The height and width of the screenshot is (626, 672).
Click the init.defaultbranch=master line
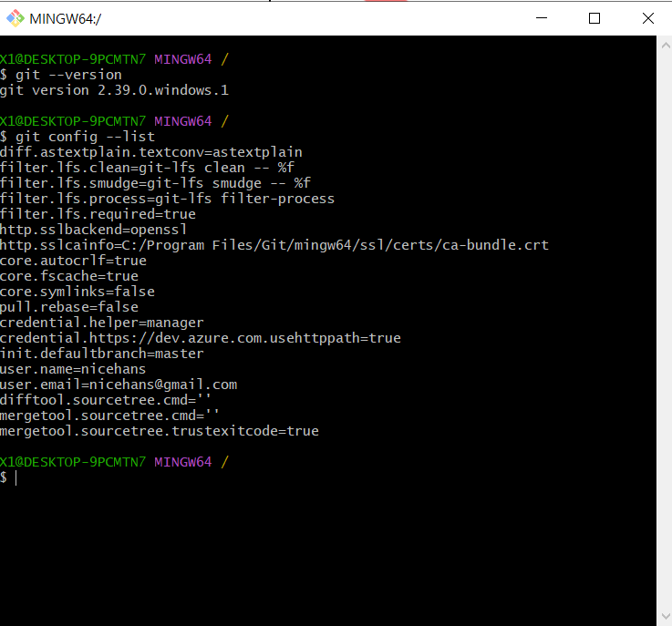pyautogui.click(x=102, y=354)
